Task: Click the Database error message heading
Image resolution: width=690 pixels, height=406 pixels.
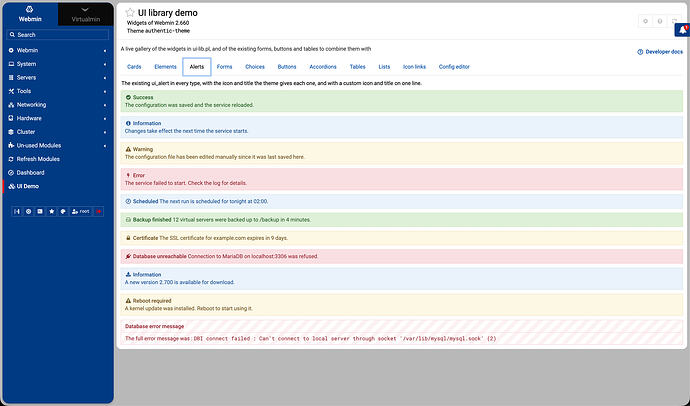Action: pyautogui.click(x=154, y=326)
